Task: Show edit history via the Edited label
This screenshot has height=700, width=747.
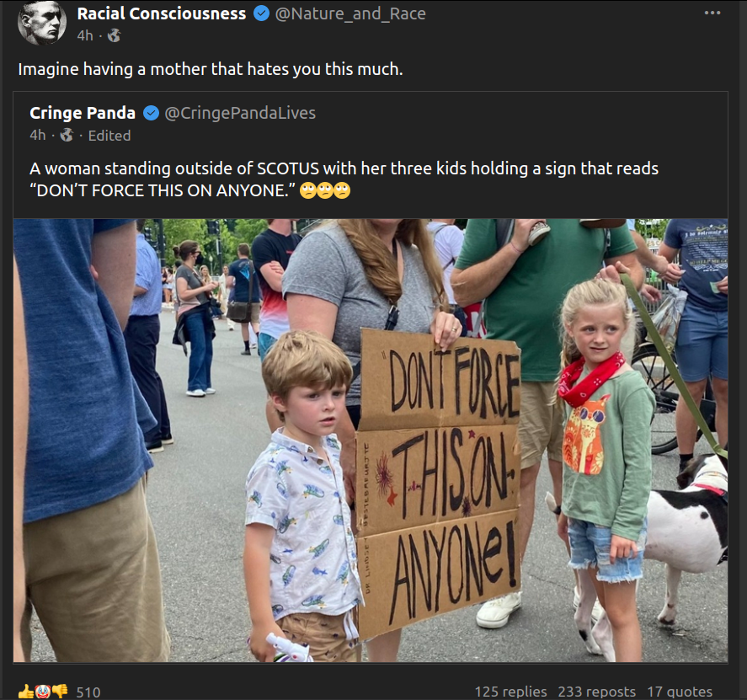Action: (x=109, y=135)
